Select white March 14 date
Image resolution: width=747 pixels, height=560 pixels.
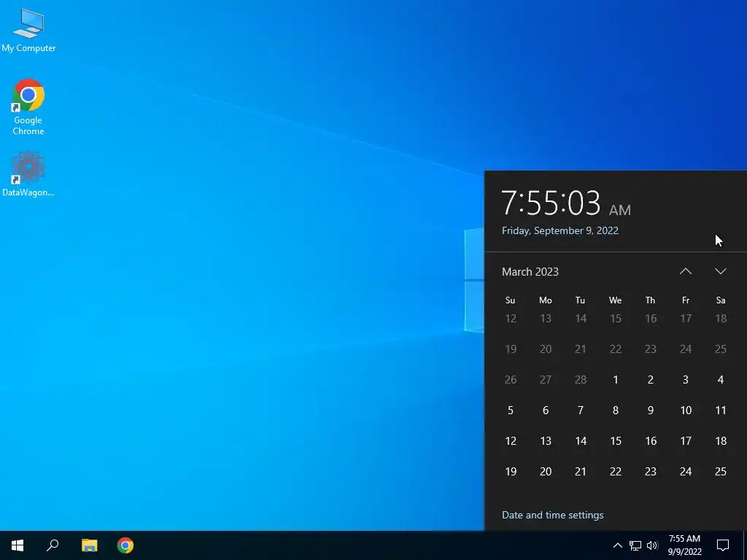[580, 441]
